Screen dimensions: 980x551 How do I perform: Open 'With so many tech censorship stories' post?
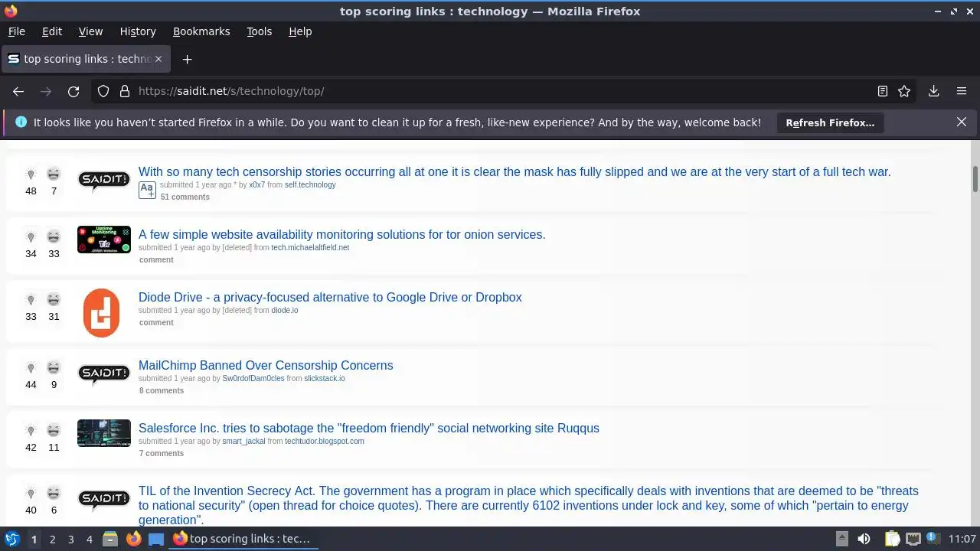click(x=514, y=171)
